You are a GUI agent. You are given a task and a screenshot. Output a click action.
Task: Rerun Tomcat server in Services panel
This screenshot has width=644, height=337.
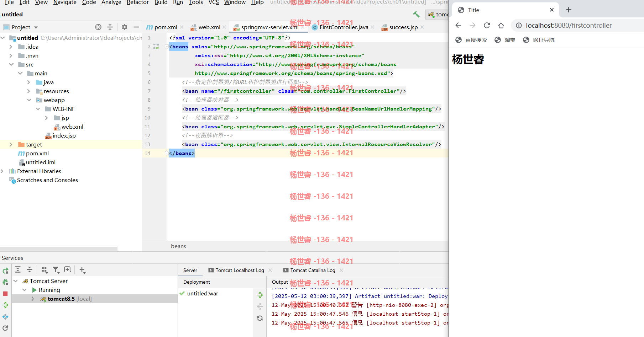coord(5,271)
